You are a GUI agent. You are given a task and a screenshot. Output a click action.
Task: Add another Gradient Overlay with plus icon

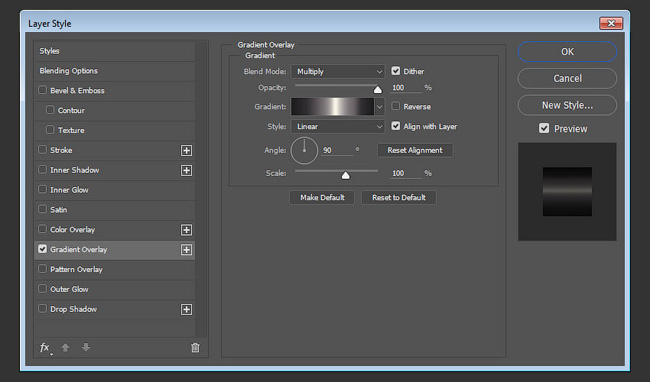pos(187,250)
